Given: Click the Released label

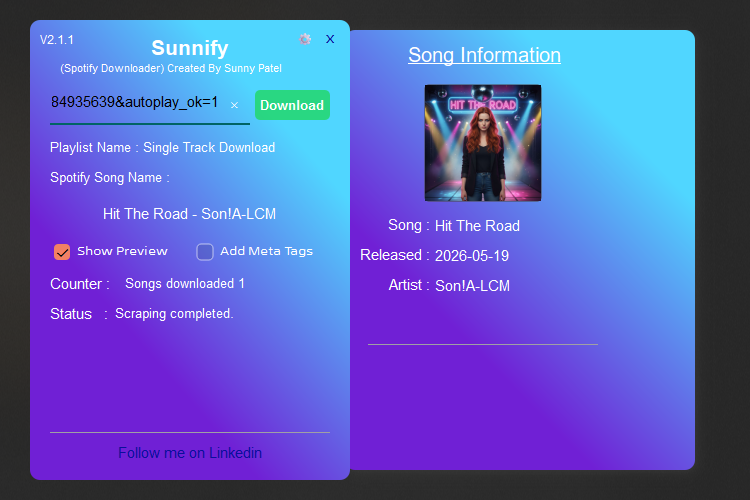Looking at the screenshot, I should click(395, 255).
